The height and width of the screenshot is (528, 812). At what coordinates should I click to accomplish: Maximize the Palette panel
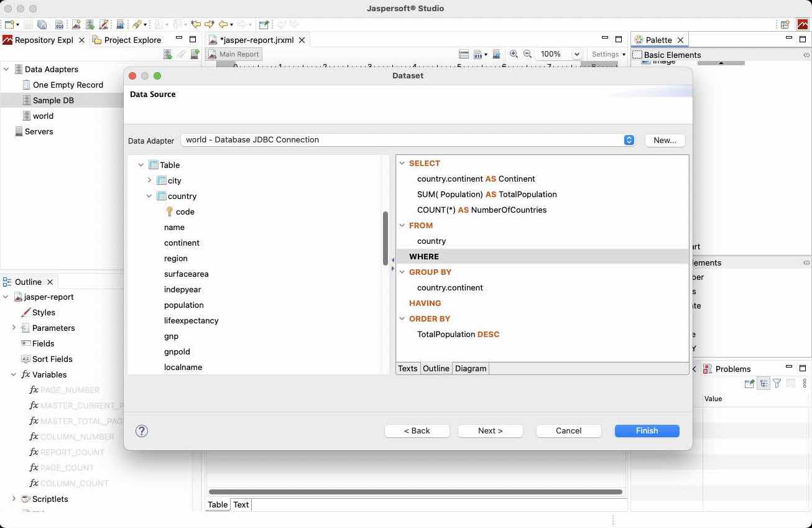(x=803, y=39)
